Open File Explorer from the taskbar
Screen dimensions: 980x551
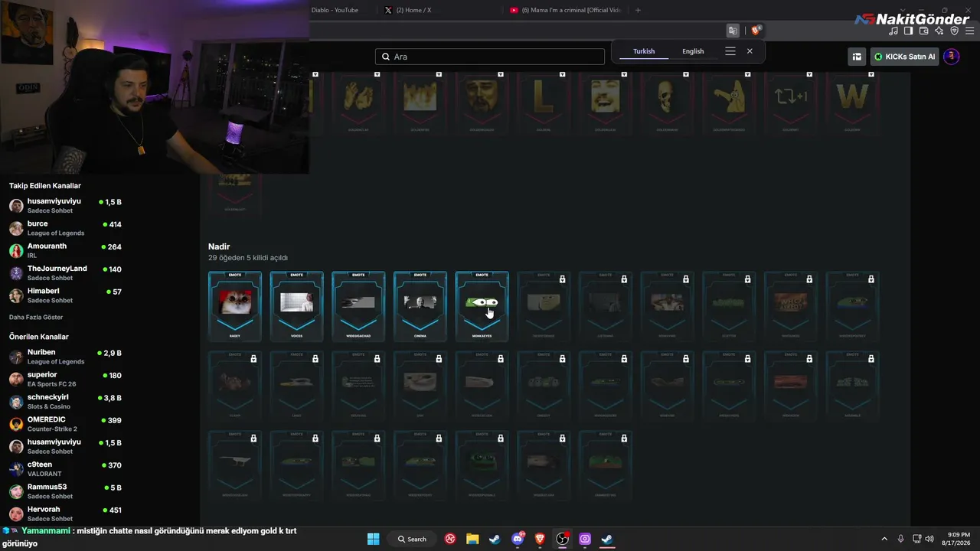click(x=472, y=539)
